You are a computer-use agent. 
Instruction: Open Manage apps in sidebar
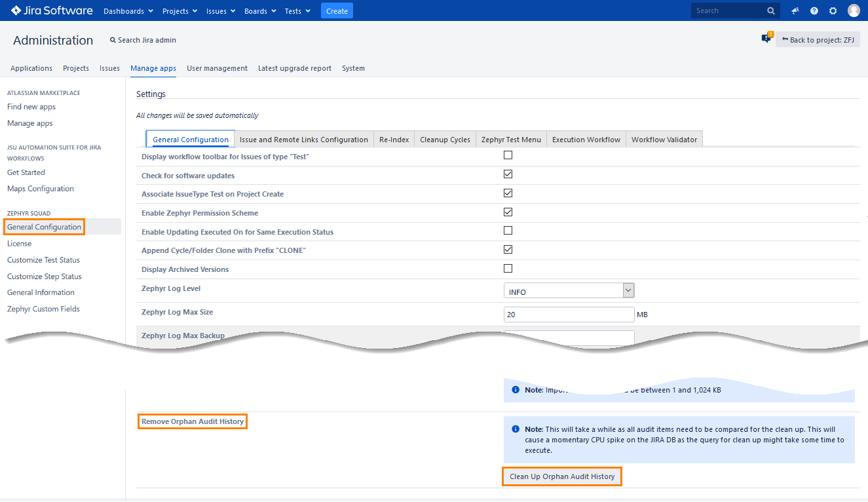pos(30,123)
